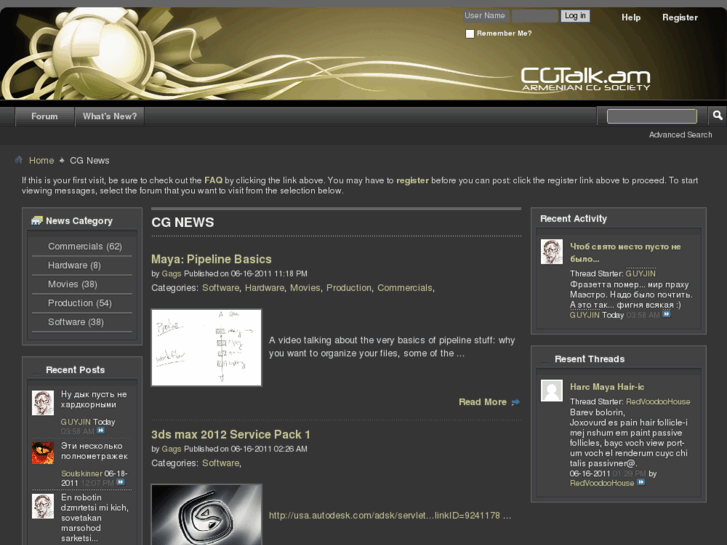Open author Gags under 3ds max article
Screen dimensions: 727x545
(x=171, y=449)
